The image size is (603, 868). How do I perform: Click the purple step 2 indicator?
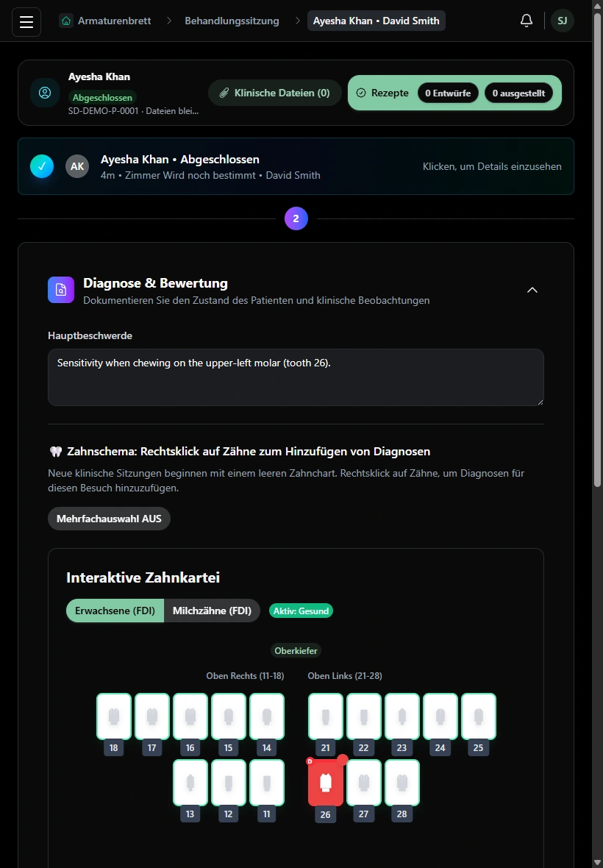[x=296, y=218]
